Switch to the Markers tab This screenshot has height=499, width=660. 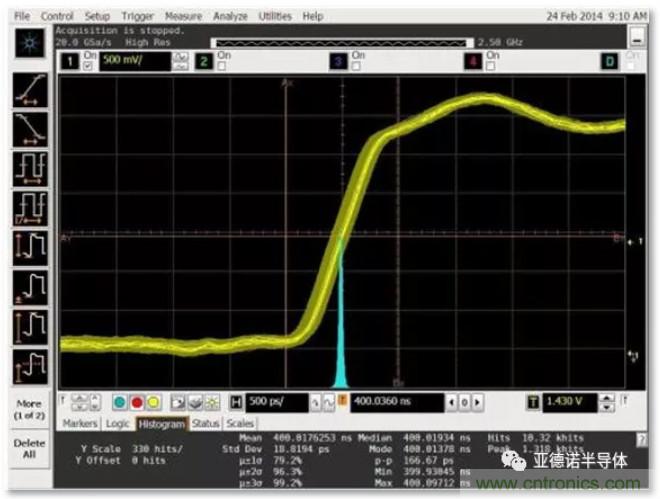click(x=81, y=424)
